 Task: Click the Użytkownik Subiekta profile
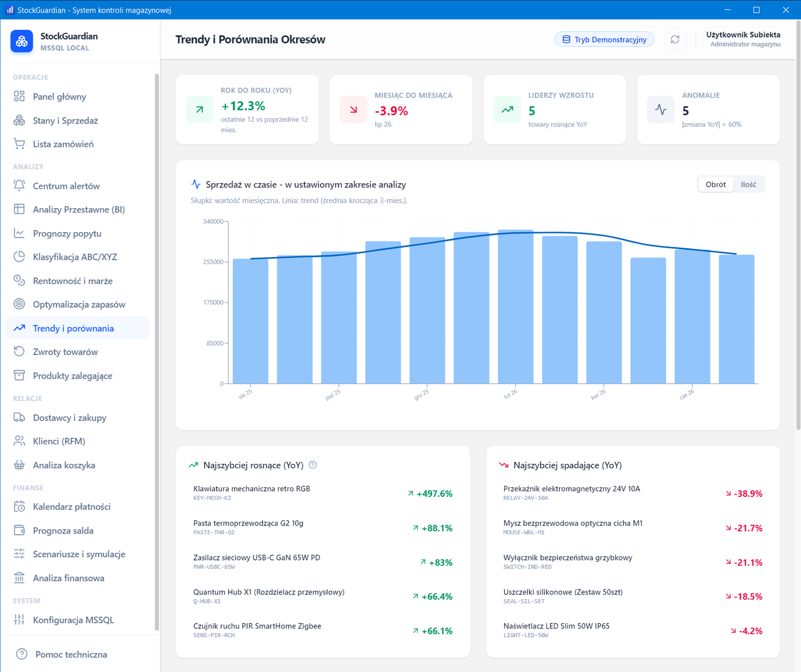coord(743,39)
